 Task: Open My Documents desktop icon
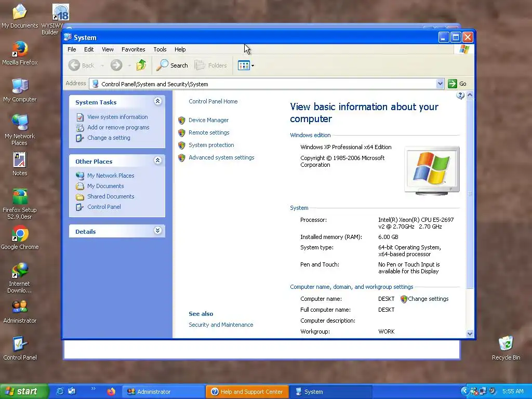(x=20, y=16)
